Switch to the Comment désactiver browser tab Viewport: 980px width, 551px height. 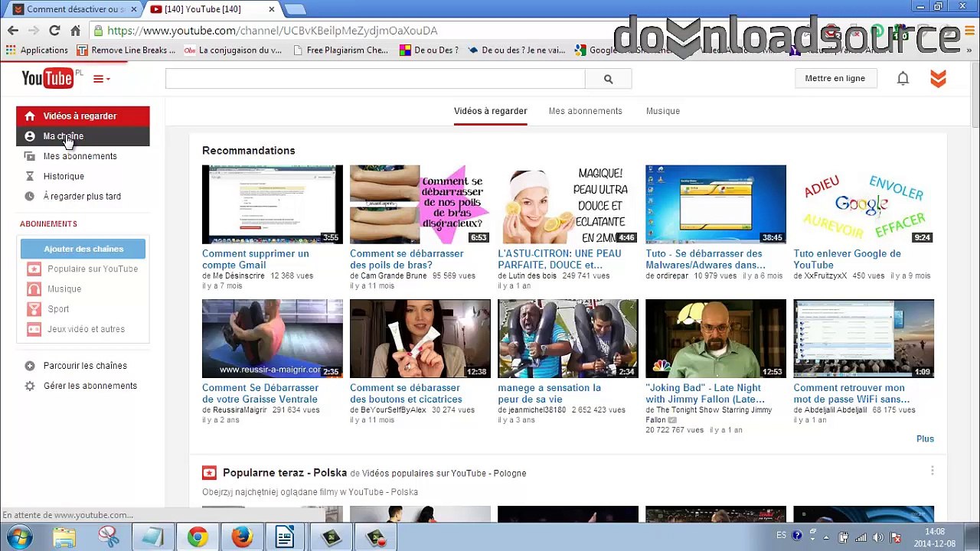[75, 9]
